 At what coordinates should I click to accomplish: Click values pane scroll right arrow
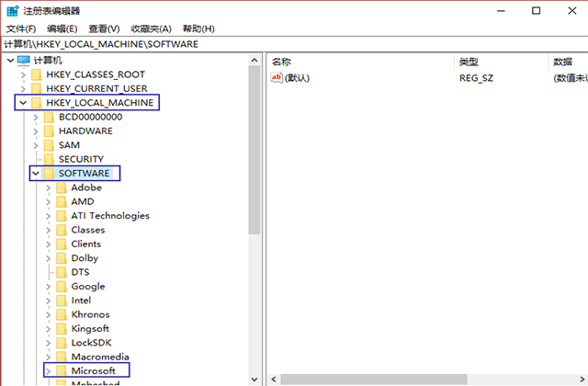(x=582, y=380)
